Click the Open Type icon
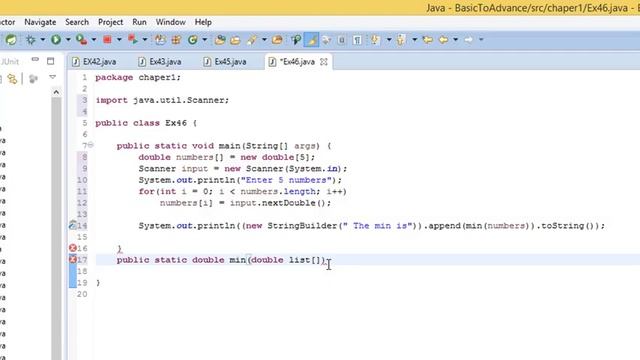 [220, 40]
